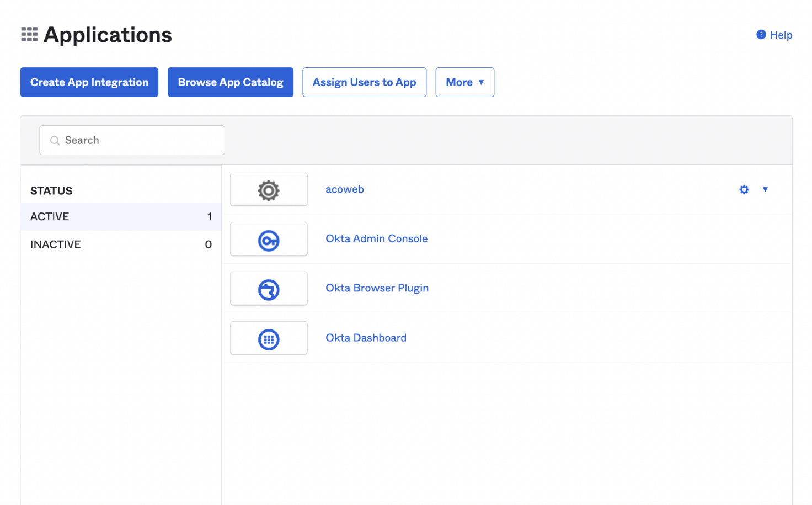The height and width of the screenshot is (505, 812).
Task: Expand the acoweb row dropdown arrow
Action: point(765,189)
